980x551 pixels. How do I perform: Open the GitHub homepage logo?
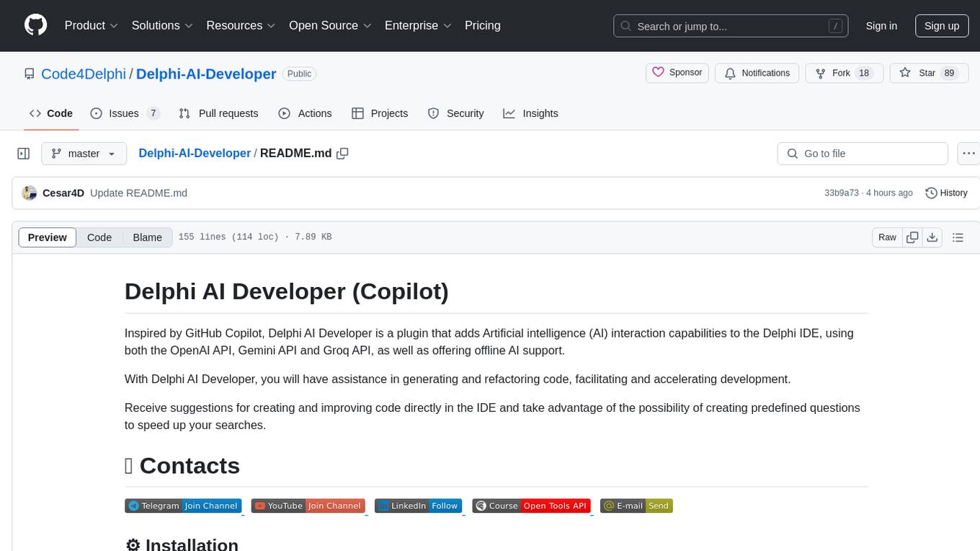point(35,25)
